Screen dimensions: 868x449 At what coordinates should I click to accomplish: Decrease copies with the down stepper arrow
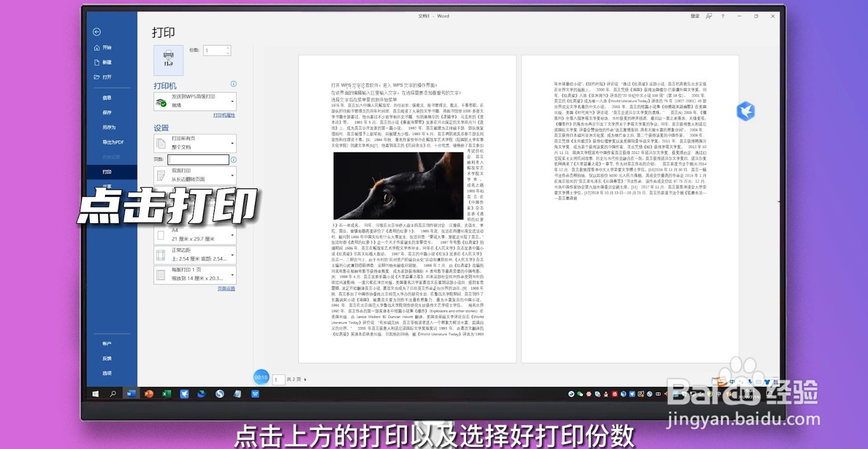coord(228,53)
